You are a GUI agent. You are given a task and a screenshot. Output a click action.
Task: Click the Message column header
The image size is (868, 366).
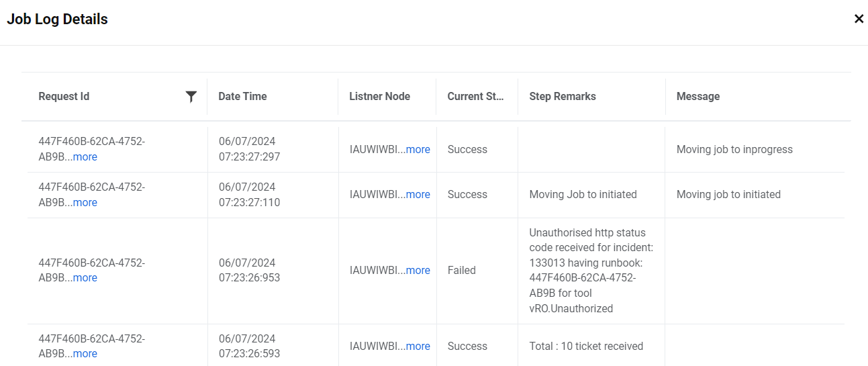698,97
